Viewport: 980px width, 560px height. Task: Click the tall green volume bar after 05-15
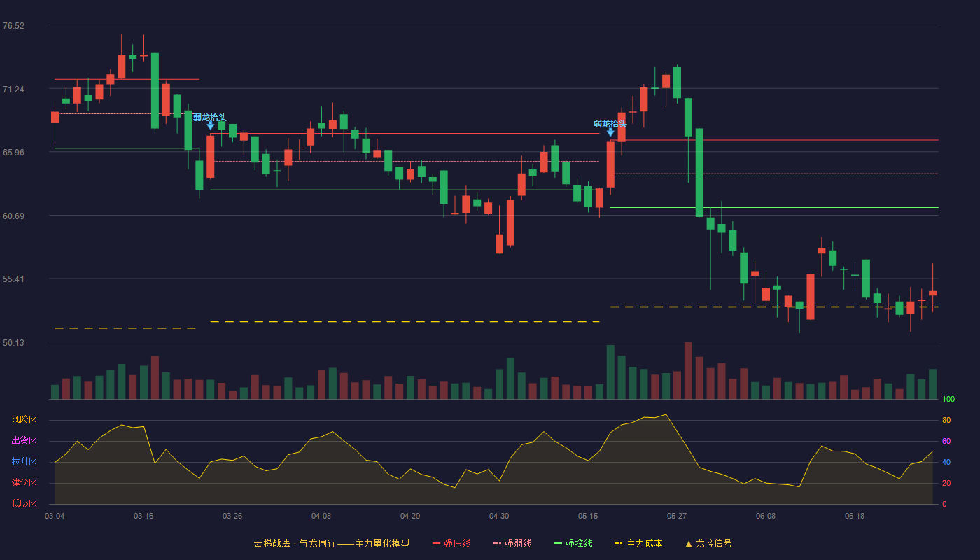click(610, 372)
